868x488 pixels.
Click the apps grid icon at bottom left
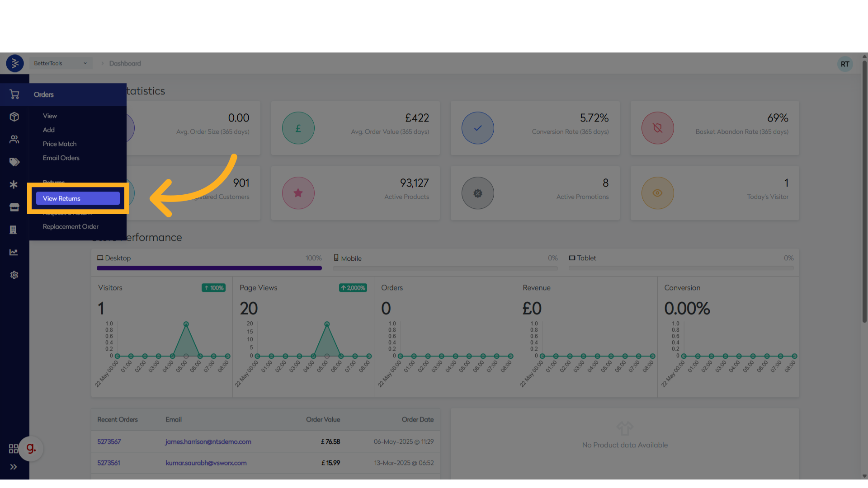click(14, 449)
